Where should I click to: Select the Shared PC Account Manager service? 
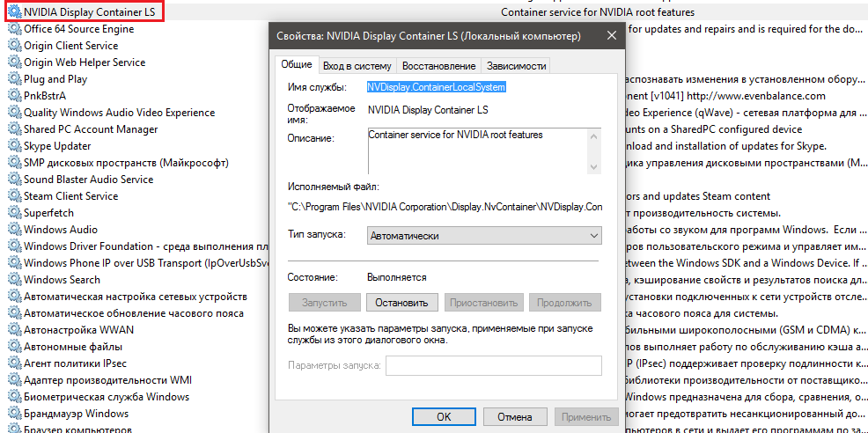[x=91, y=129]
